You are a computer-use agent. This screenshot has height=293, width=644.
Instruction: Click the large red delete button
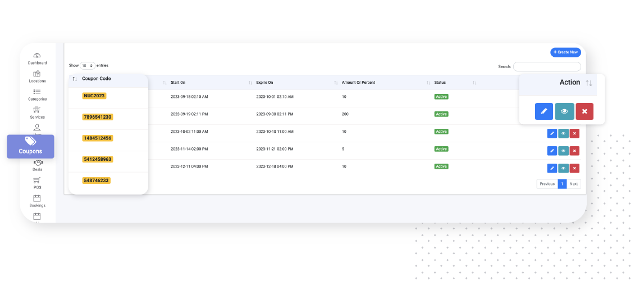[584, 111]
